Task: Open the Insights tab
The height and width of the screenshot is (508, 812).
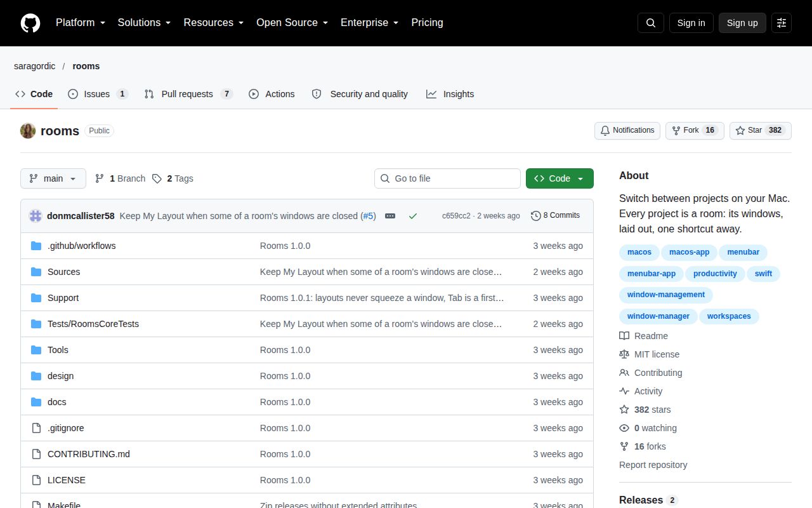Action: click(450, 94)
